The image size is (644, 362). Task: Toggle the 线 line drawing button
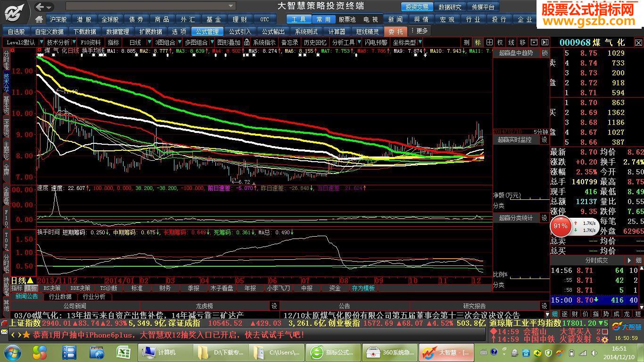coord(512,42)
